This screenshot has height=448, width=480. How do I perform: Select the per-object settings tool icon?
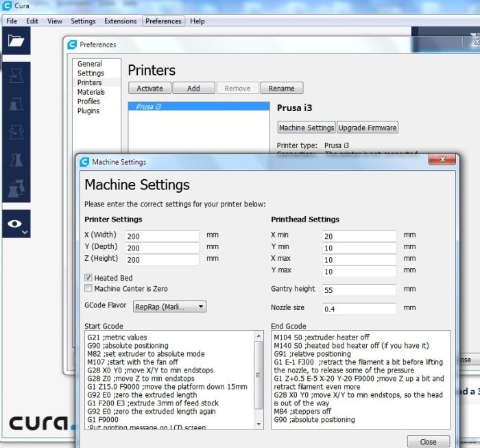click(15, 187)
